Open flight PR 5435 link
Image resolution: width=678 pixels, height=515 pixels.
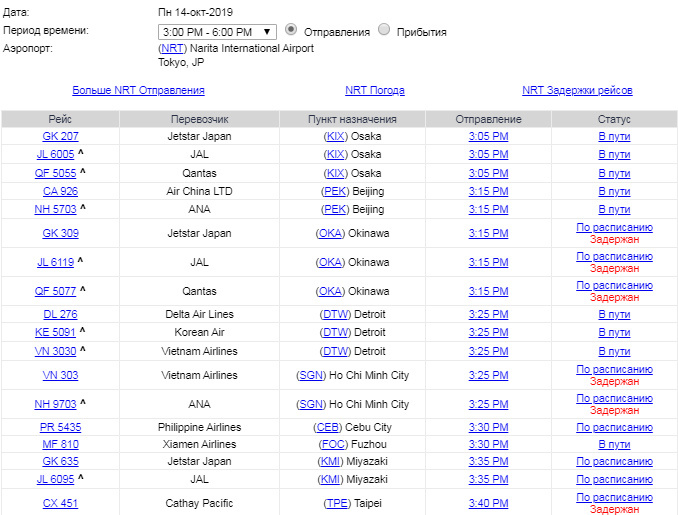[x=61, y=427]
